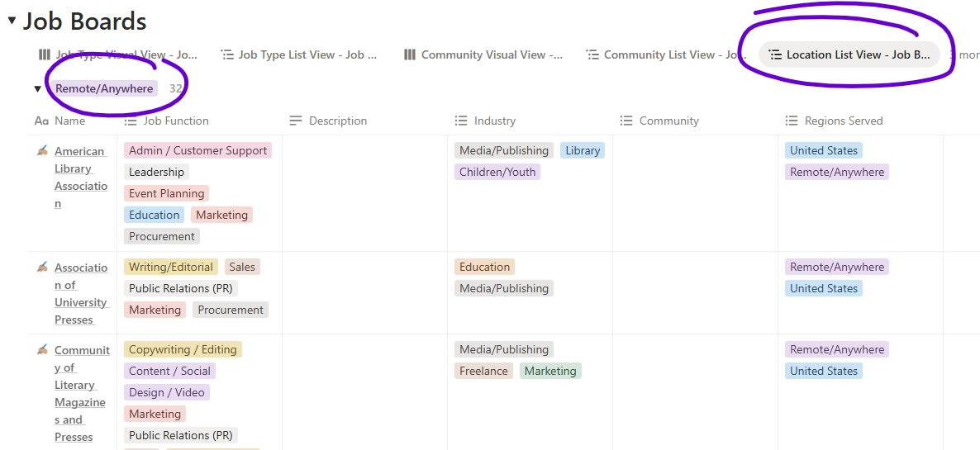Click Admin / Customer Support tag
Image resolution: width=980 pixels, height=450 pixels.
(x=197, y=150)
